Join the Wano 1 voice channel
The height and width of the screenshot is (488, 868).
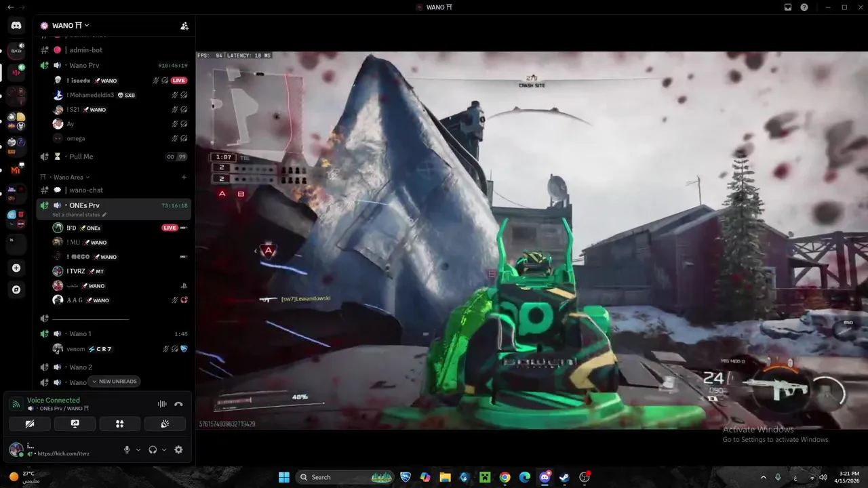click(x=113, y=333)
